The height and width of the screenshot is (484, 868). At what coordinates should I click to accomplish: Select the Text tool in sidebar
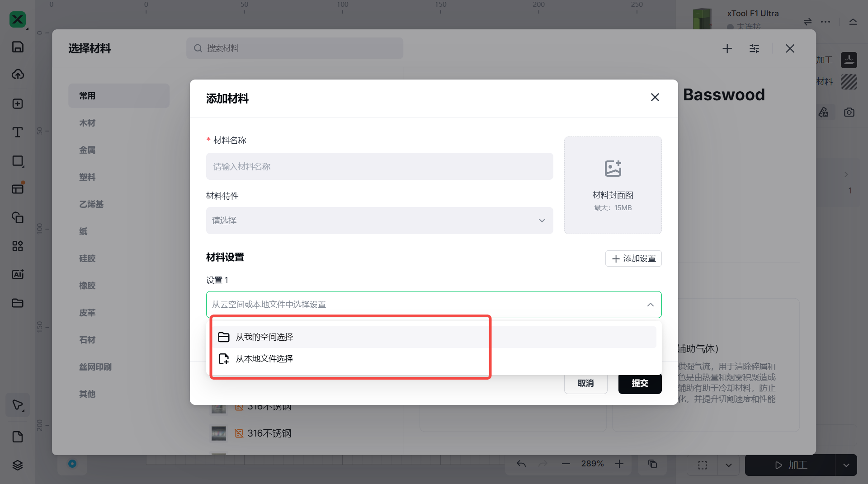coord(18,132)
